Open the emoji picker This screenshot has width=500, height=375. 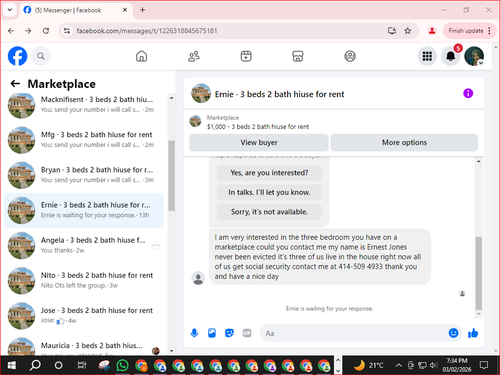click(x=453, y=333)
